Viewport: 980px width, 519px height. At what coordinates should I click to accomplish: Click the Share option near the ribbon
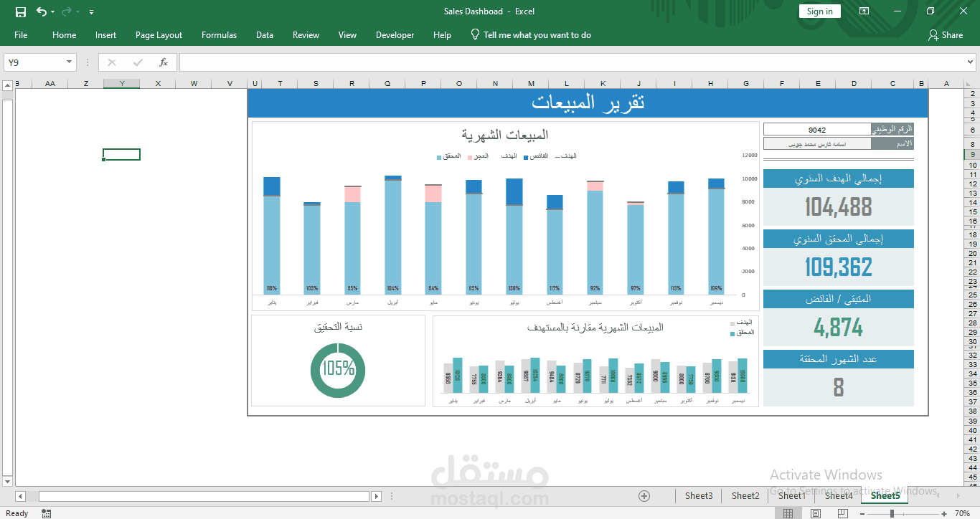tap(946, 34)
